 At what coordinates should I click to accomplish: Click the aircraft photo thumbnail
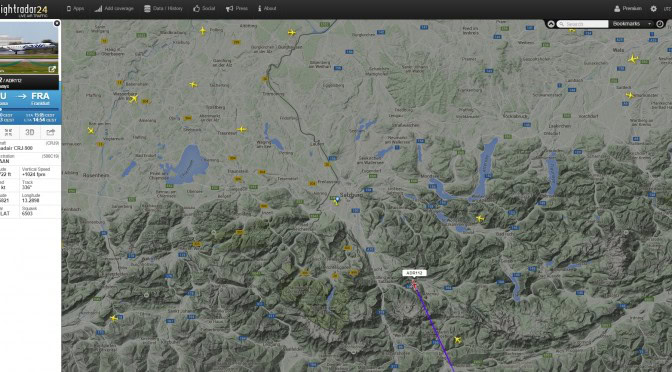29,47
